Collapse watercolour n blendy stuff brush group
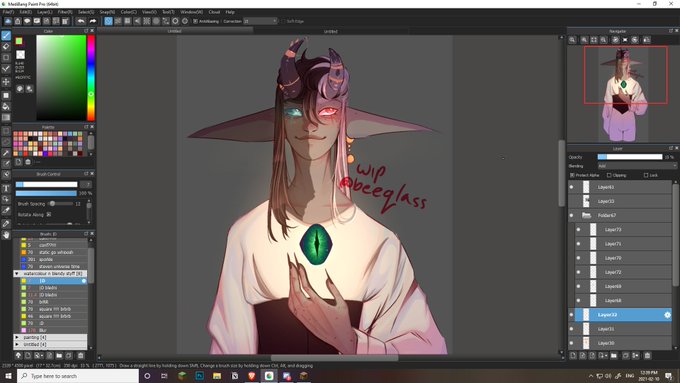Image resolution: width=680 pixels, height=383 pixels. click(16, 274)
